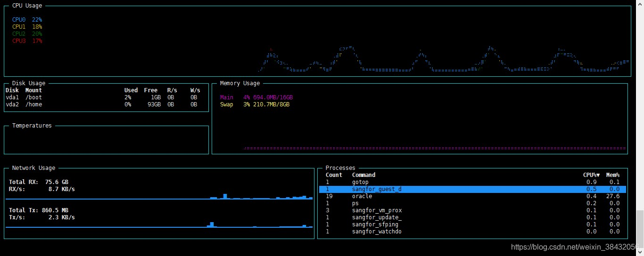The image size is (644, 256).
Task: Select the sangfor_update_ process row
Action: pyautogui.click(x=472, y=217)
